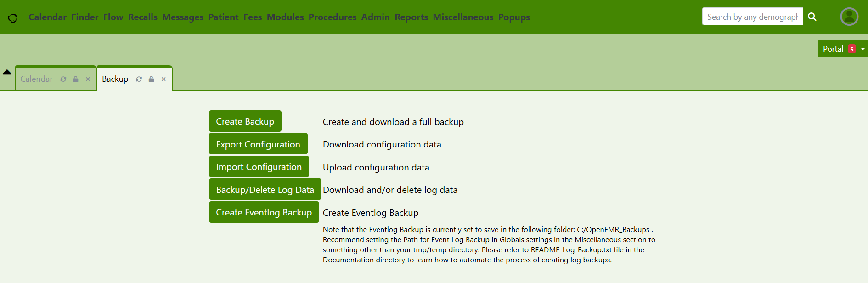Open the Reports menu
This screenshot has width=868, height=283.
tap(411, 17)
